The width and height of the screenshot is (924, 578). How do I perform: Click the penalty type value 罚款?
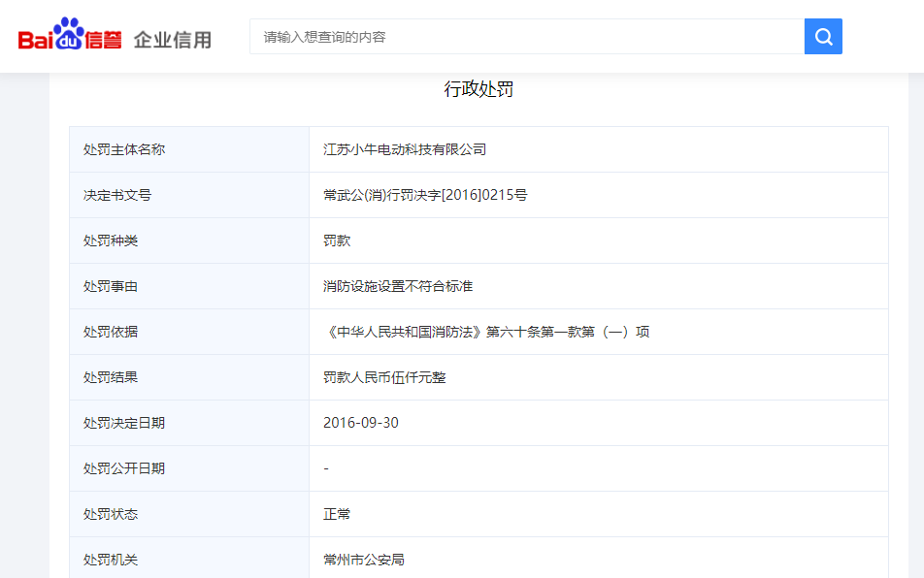click(337, 241)
